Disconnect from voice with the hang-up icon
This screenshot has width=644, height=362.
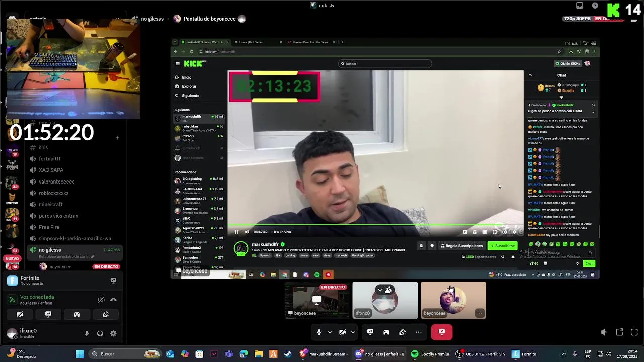113,300
